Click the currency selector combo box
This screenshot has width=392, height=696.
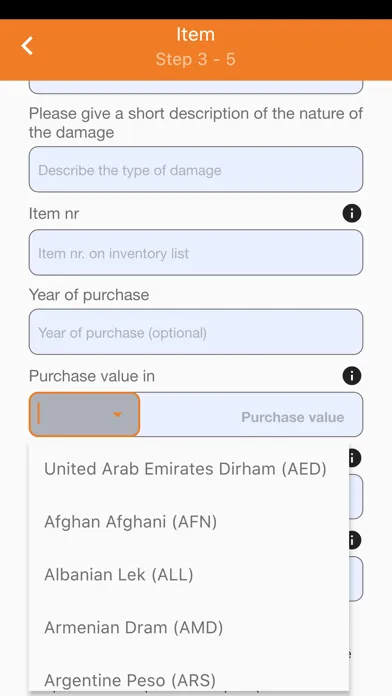click(84, 415)
